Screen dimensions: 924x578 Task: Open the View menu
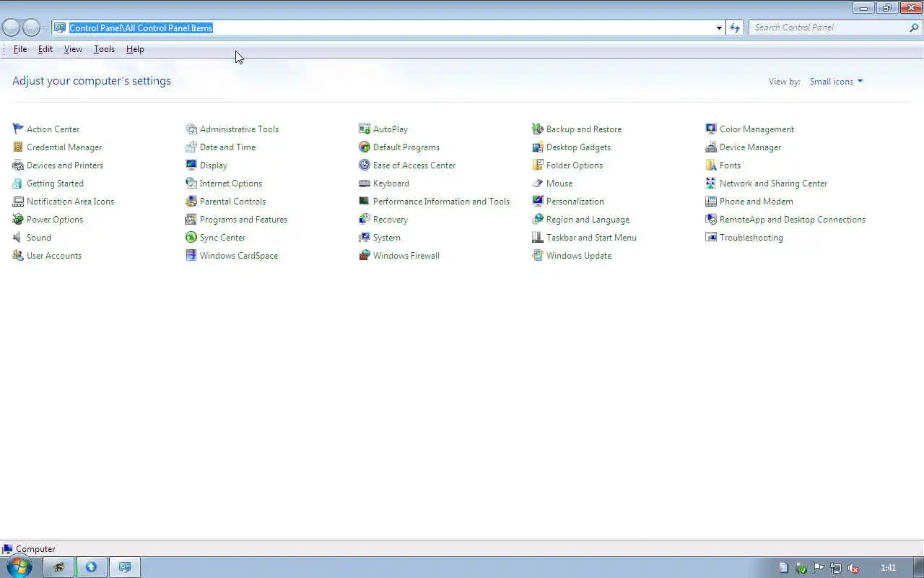[x=73, y=49]
